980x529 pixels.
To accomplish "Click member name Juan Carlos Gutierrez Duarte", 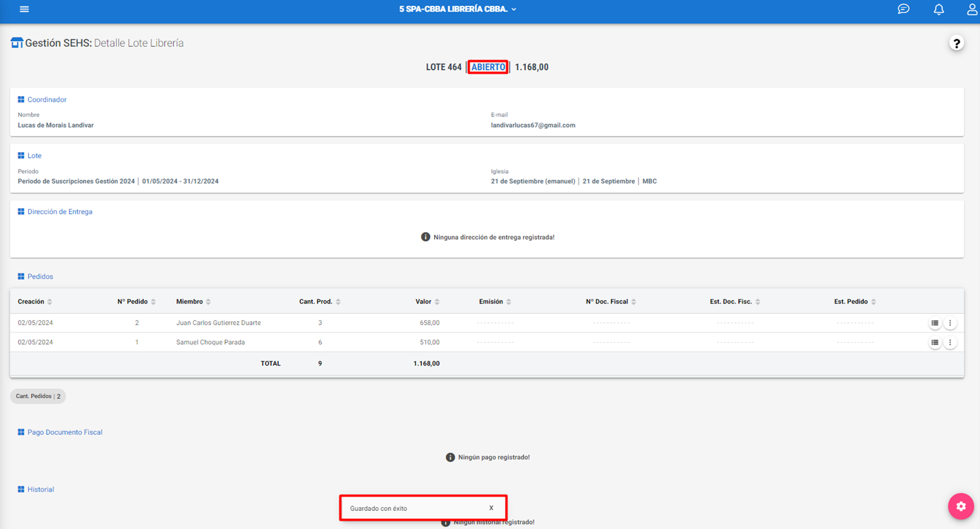I will pos(218,323).
